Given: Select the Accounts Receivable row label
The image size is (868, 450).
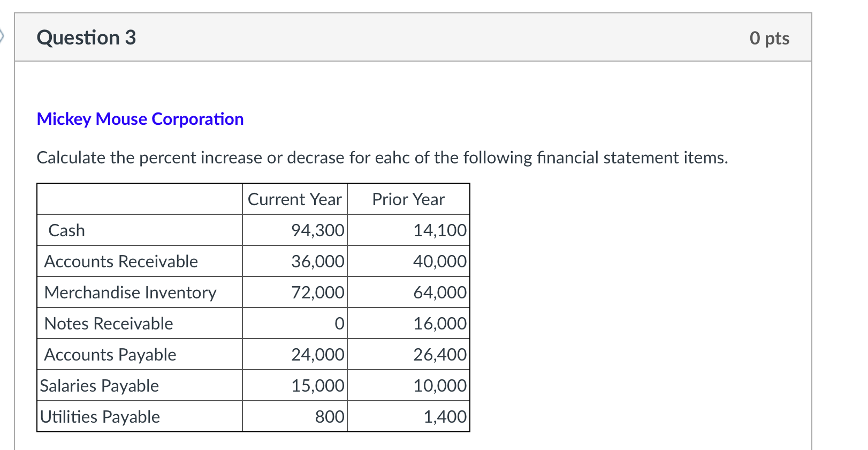Looking at the screenshot, I should click(x=121, y=261).
